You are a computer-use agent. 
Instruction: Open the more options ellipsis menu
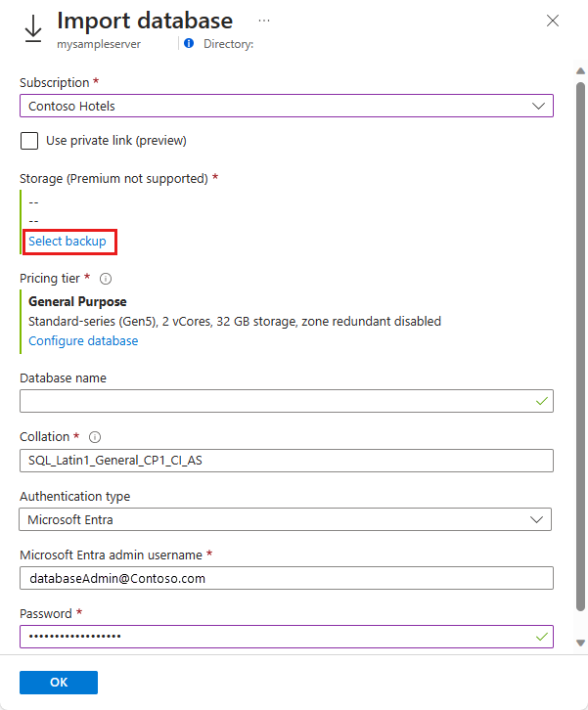(264, 21)
